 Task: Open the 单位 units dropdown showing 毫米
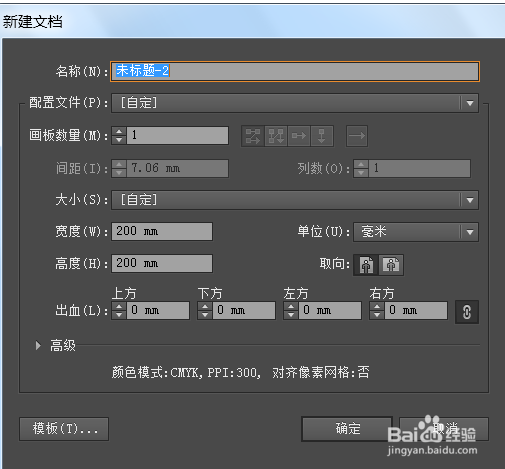pyautogui.click(x=416, y=232)
